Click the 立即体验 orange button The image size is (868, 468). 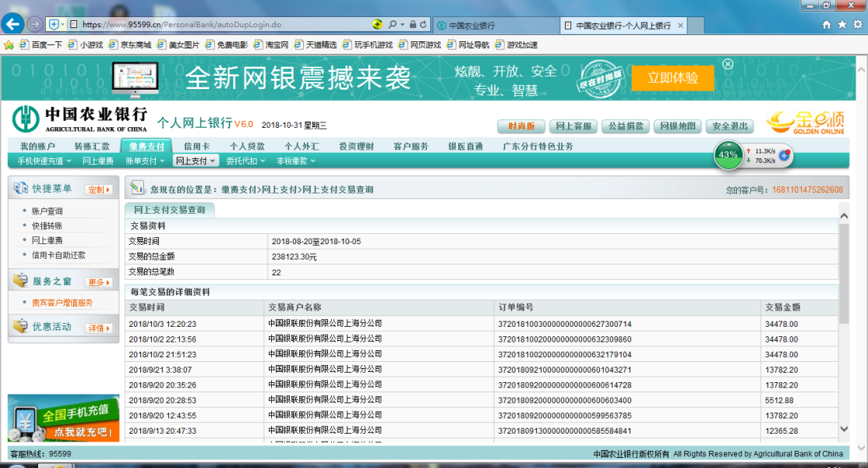(x=672, y=77)
